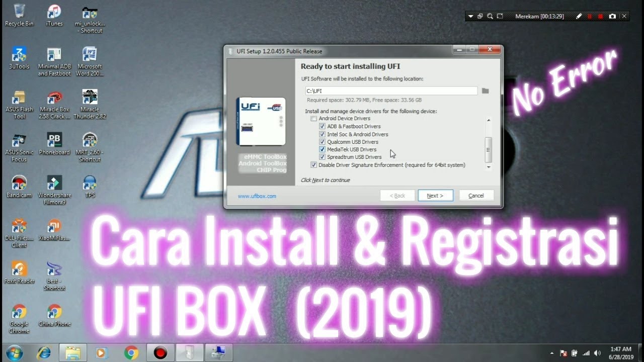Open the Recycle Bin desktop icon
The image size is (644, 362).
tap(19, 15)
